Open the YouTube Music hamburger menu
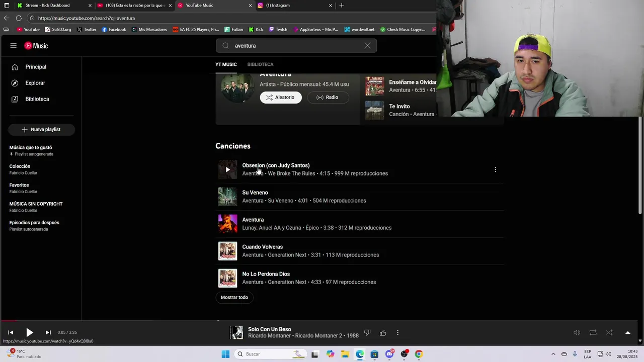The image size is (644, 362). [x=14, y=46]
